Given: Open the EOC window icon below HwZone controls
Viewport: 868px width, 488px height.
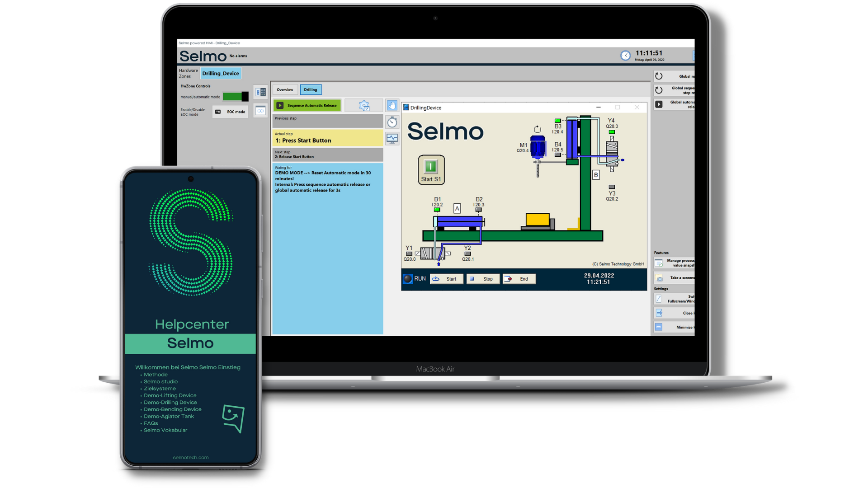Looking at the screenshot, I should click(x=261, y=110).
